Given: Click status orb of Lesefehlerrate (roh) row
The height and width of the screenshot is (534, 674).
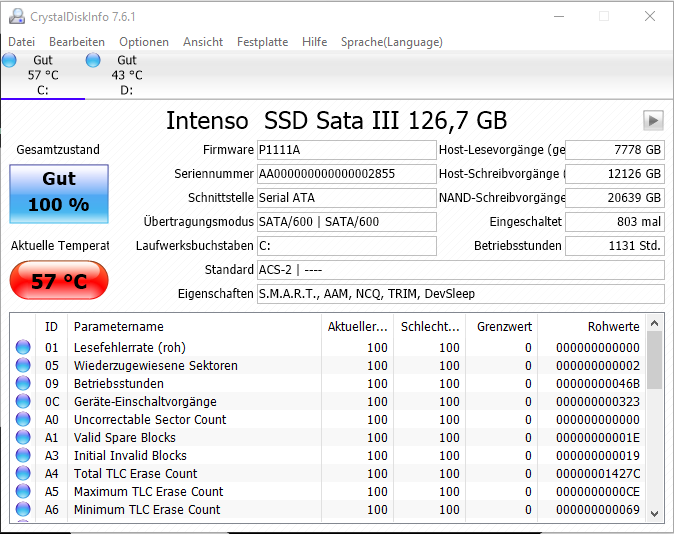Looking at the screenshot, I should (23, 347).
